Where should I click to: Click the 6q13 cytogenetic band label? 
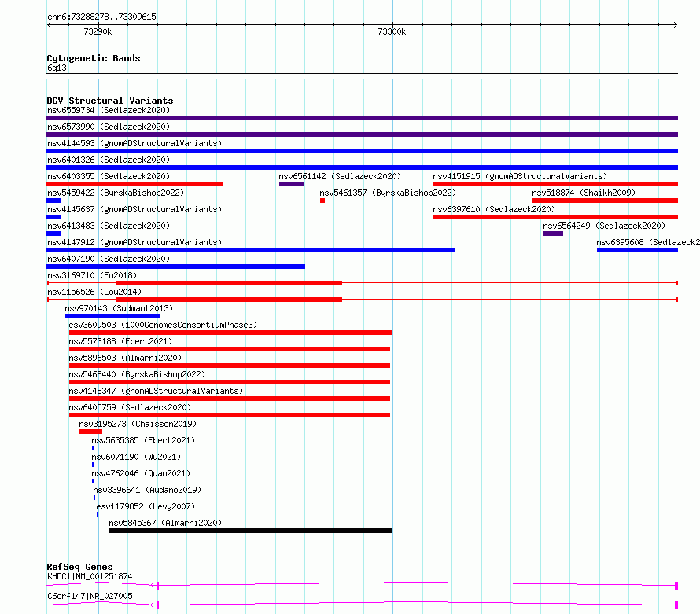(x=57, y=68)
